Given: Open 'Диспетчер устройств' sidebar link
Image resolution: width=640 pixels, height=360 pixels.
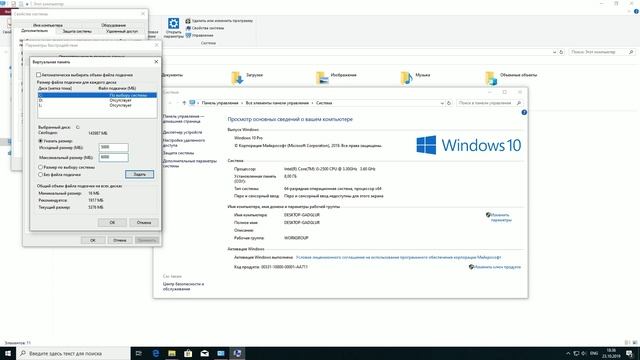Looking at the screenshot, I should coord(182,132).
